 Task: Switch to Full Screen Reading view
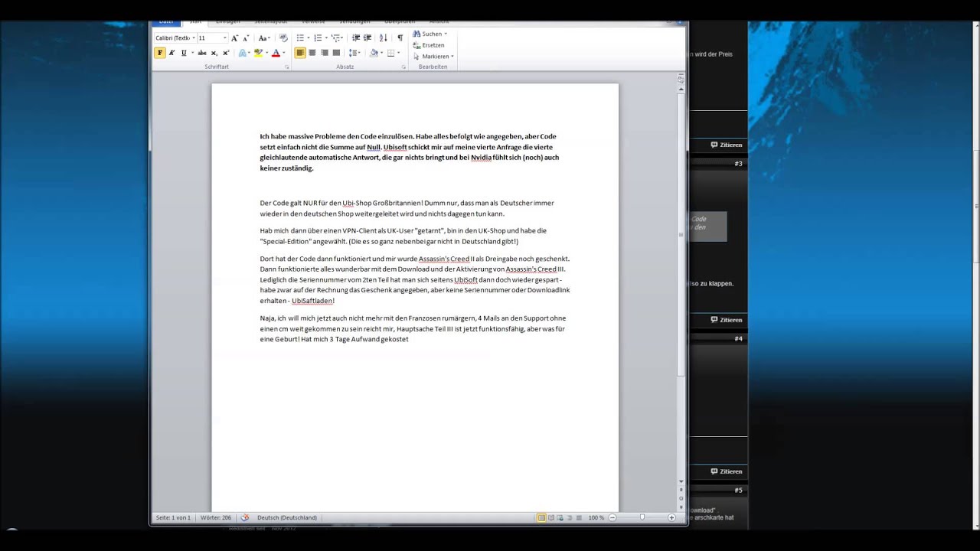tap(551, 517)
